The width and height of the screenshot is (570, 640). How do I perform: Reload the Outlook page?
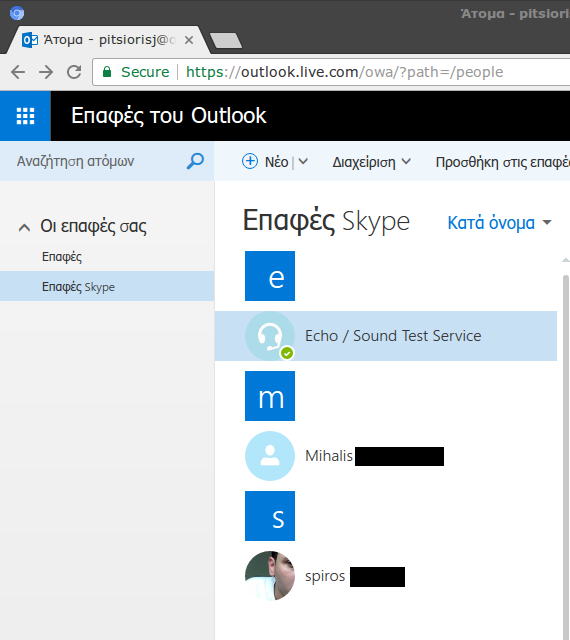coord(74,72)
